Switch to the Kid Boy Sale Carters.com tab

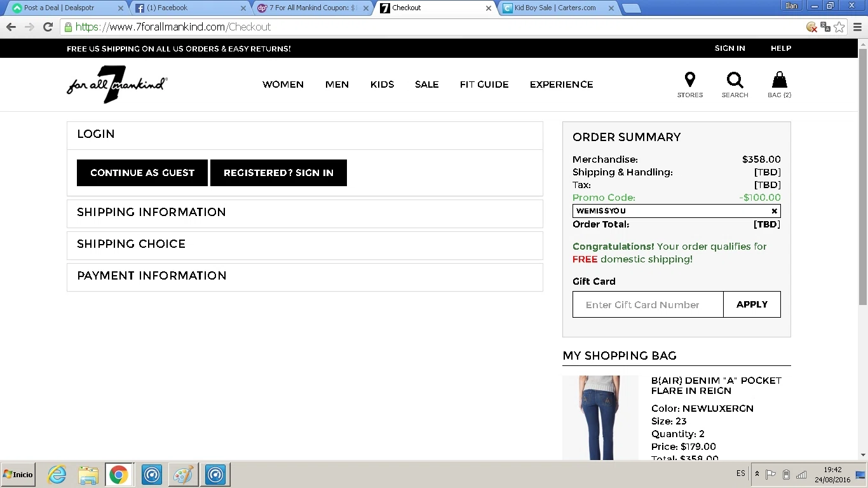click(x=556, y=8)
